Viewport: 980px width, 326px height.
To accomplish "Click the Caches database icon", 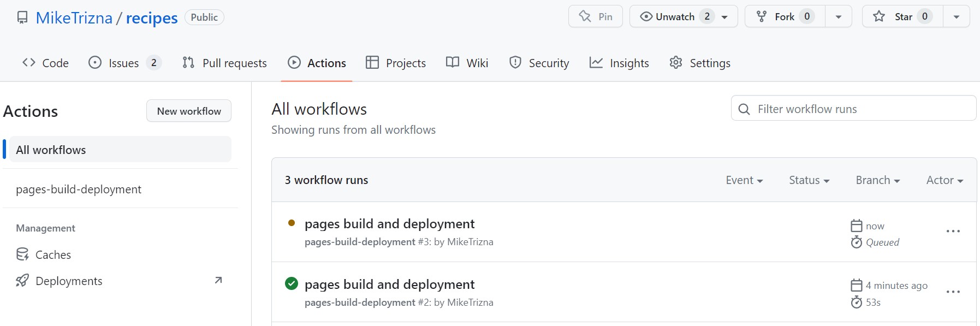I will 22,254.
